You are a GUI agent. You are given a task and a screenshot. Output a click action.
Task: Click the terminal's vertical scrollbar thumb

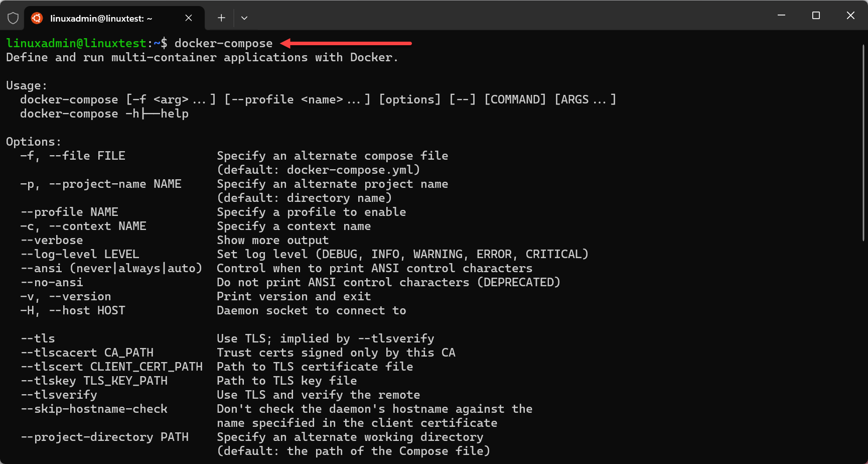[x=863, y=141]
